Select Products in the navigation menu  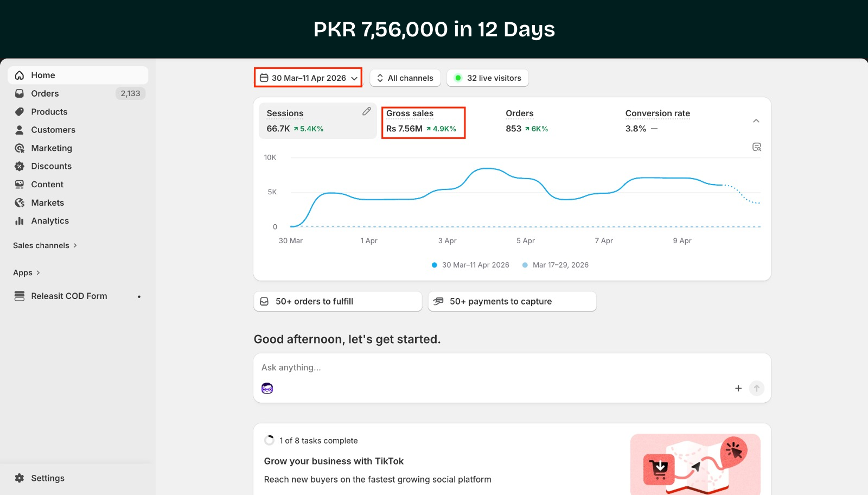[49, 112]
